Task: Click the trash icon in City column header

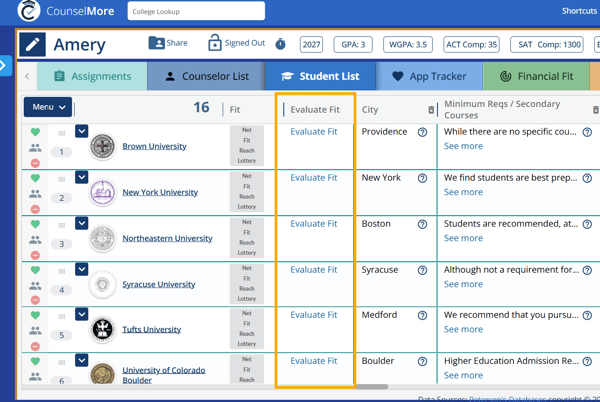Action: coord(431,110)
